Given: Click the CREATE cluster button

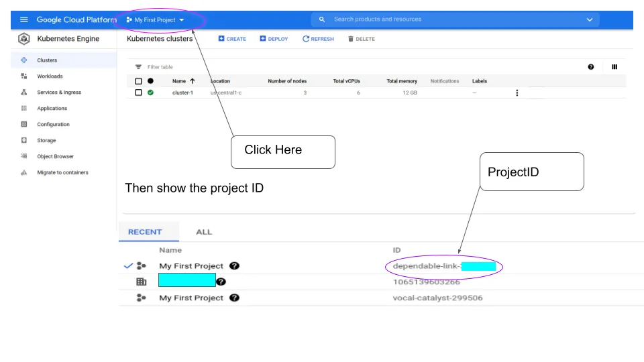Looking at the screenshot, I should coord(232,39).
